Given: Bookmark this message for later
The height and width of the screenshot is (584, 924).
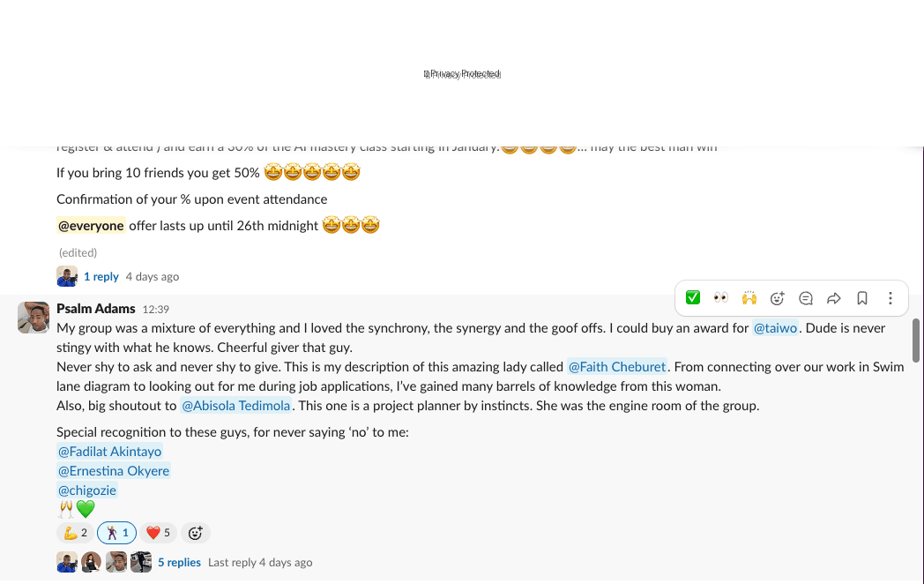Looking at the screenshot, I should (x=862, y=298).
